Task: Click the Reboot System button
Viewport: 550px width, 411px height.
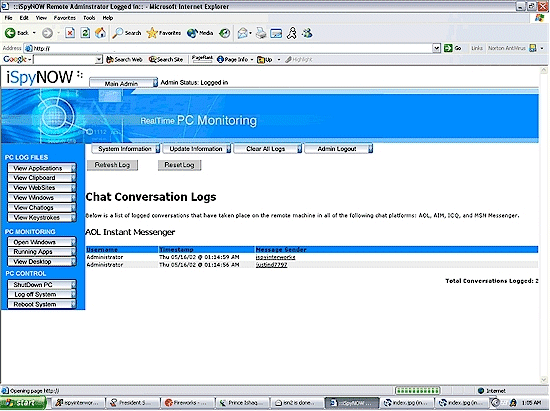Action: 41,304
